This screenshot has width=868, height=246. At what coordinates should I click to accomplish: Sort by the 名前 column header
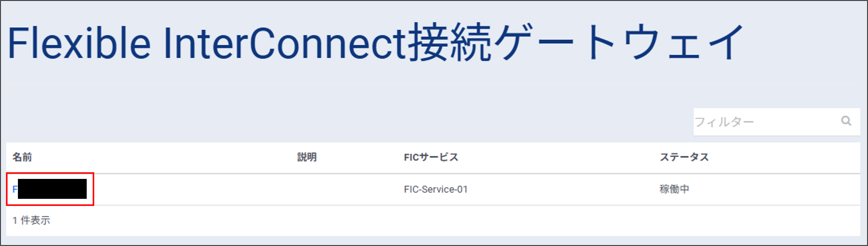point(22,157)
